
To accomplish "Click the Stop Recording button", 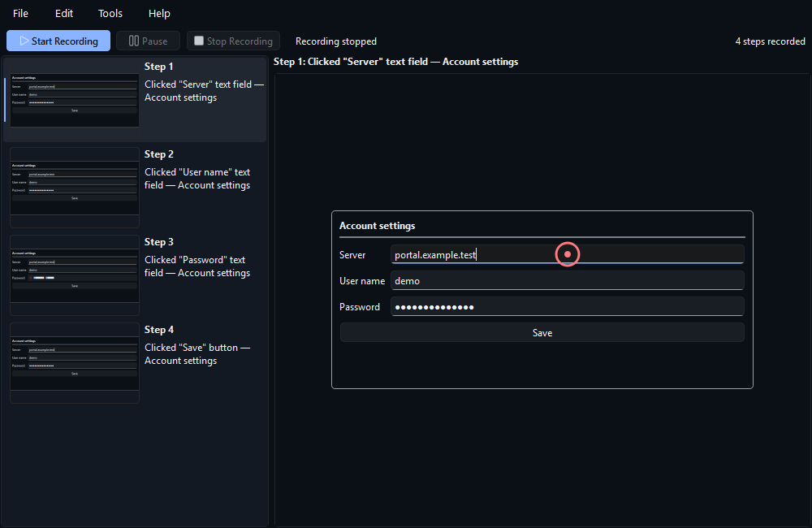I will coord(234,41).
